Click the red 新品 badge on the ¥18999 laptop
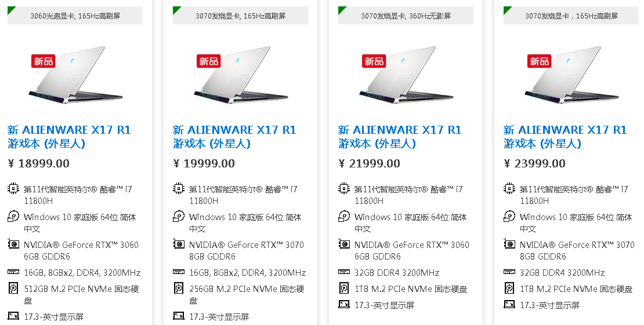The height and width of the screenshot is (325, 644). click(x=44, y=61)
